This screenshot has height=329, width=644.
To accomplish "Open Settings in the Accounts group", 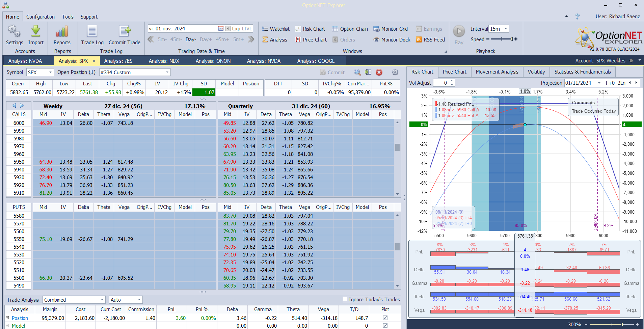I will click(x=15, y=35).
